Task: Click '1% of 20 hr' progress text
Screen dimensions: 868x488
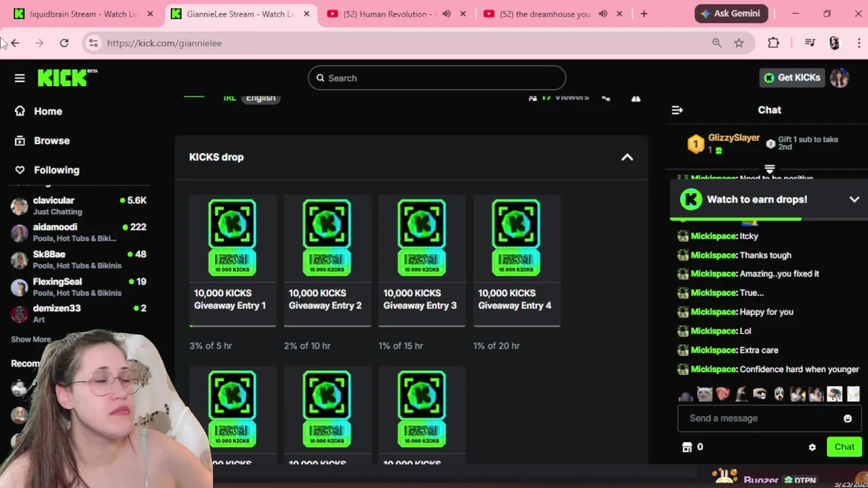Action: click(x=496, y=346)
